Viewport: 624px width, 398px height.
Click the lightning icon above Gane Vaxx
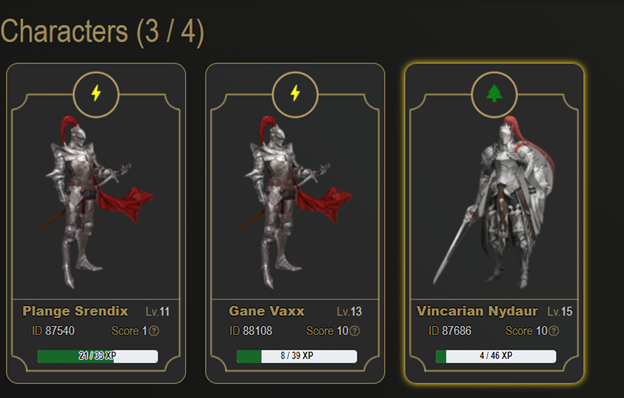tap(295, 94)
